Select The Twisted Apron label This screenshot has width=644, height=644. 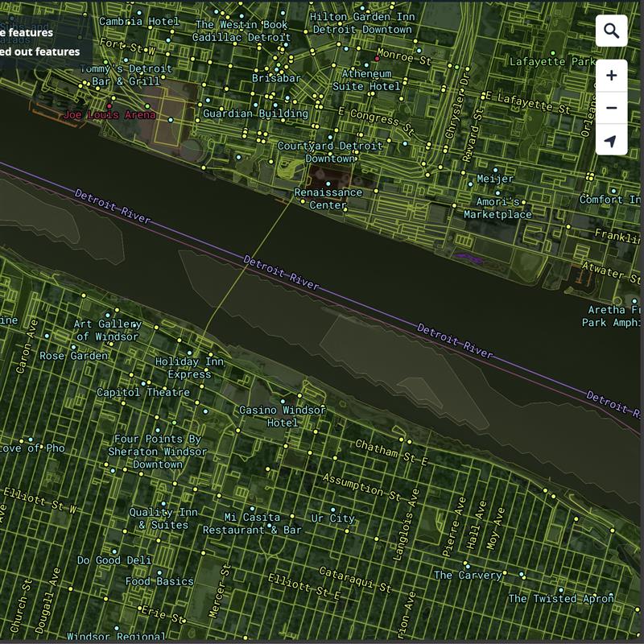pyautogui.click(x=560, y=598)
